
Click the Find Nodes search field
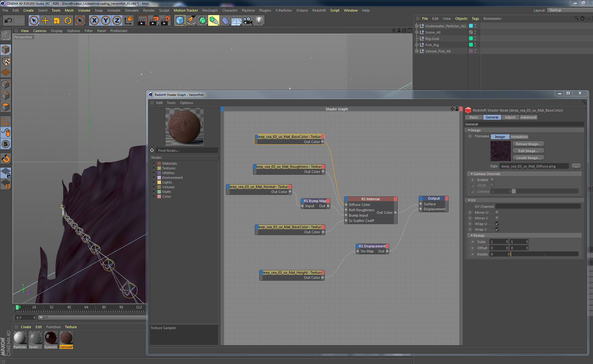coord(187,151)
